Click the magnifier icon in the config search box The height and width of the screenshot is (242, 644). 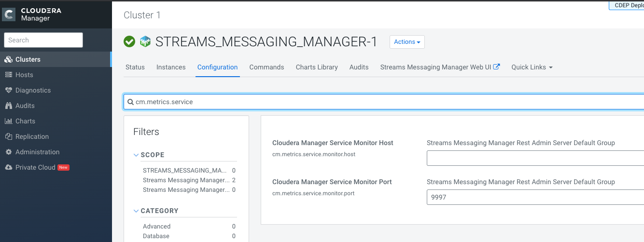coord(130,102)
